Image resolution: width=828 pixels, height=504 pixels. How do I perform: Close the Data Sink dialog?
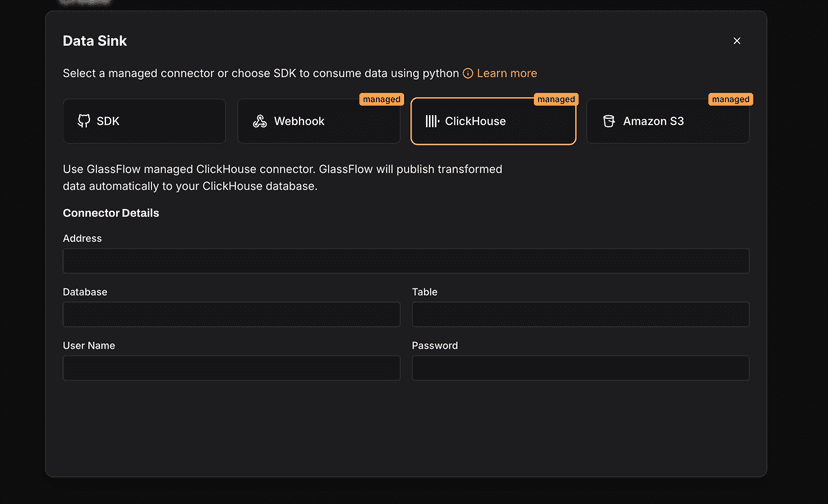pos(737,41)
